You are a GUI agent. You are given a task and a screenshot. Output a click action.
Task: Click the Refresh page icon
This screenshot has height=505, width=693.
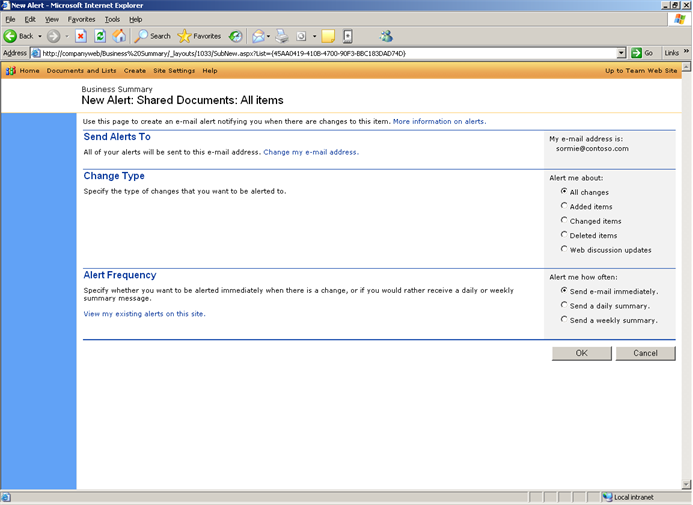pyautogui.click(x=100, y=36)
